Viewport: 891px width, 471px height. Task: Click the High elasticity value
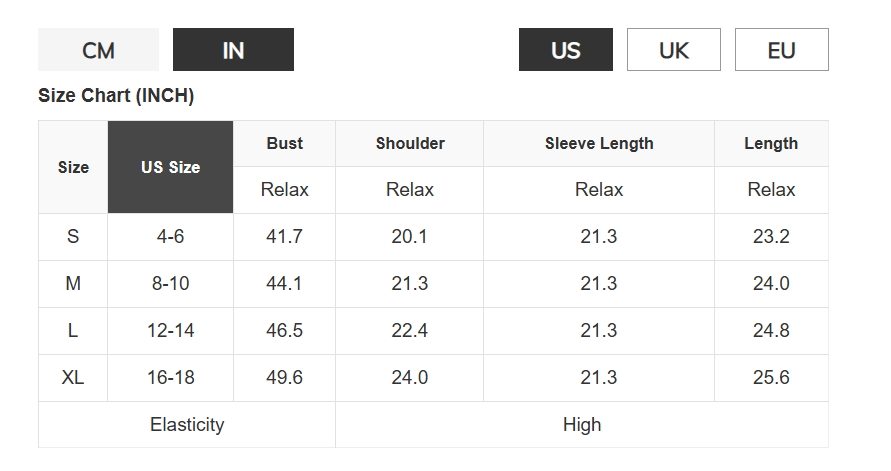[582, 425]
